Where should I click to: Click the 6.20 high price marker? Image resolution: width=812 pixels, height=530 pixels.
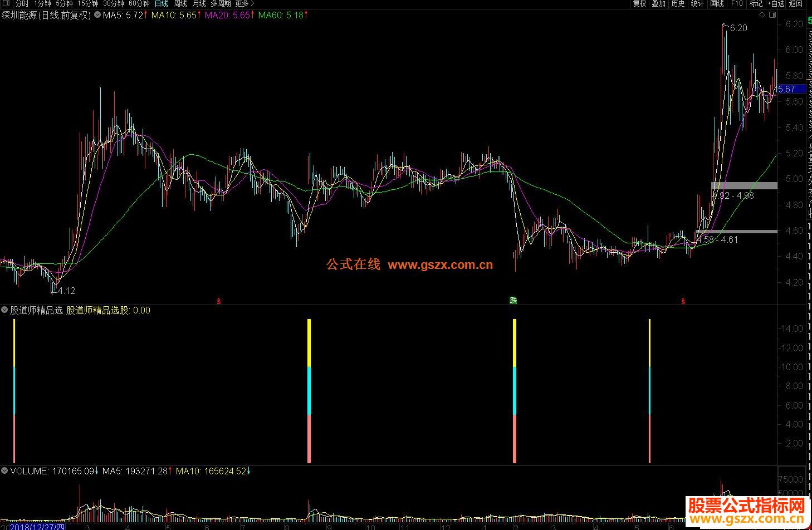[738, 28]
